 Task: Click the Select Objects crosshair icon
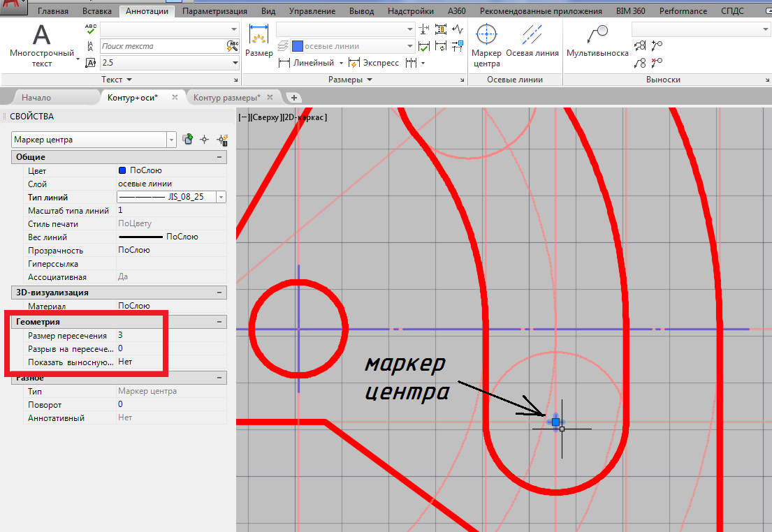205,140
